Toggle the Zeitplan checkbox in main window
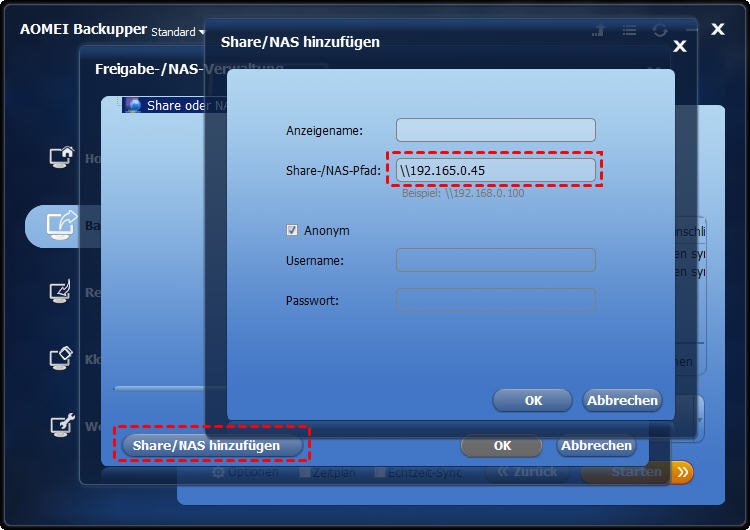Screen dimensions: 750x530 [x=304, y=473]
